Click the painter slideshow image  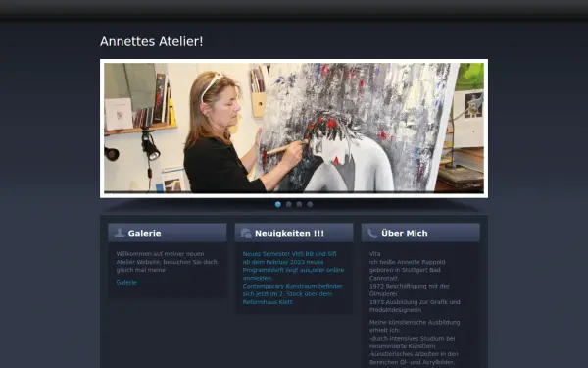click(294, 128)
